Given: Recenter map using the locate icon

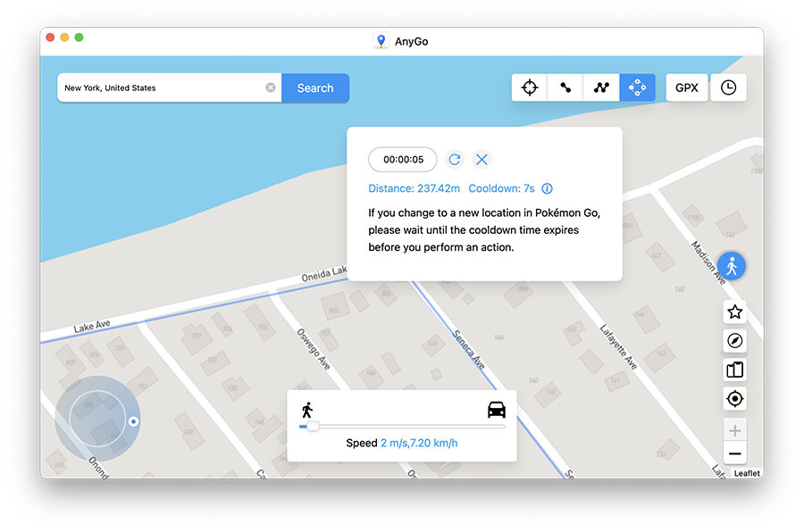Looking at the screenshot, I should pos(734,399).
